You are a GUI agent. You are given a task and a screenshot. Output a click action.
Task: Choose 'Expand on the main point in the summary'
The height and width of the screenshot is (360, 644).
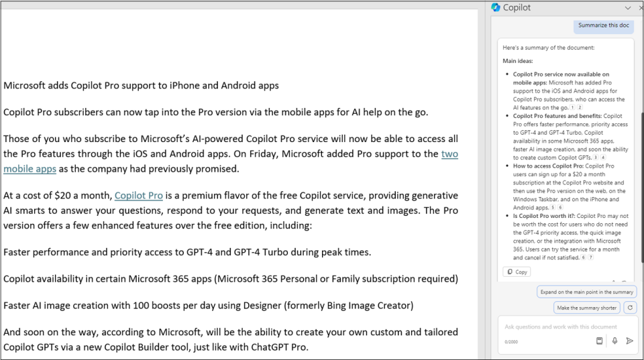click(586, 292)
